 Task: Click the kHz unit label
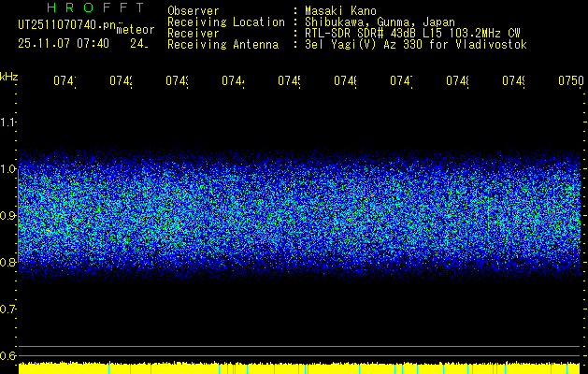(9, 76)
